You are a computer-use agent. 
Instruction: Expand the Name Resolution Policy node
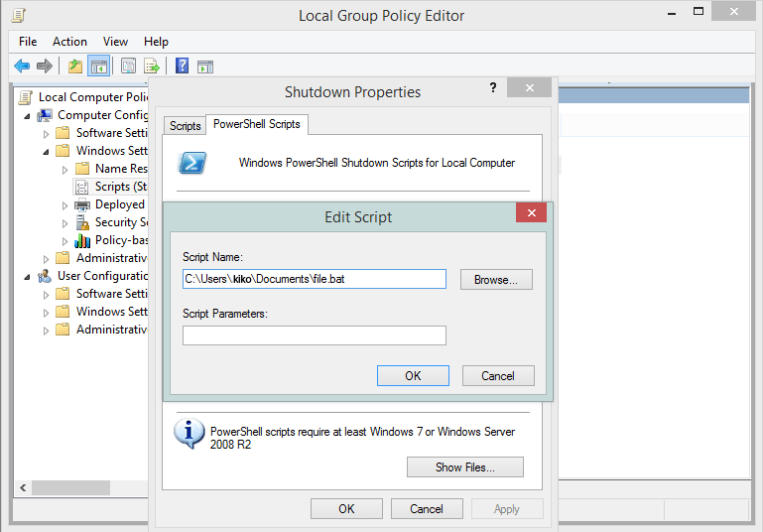tap(65, 170)
